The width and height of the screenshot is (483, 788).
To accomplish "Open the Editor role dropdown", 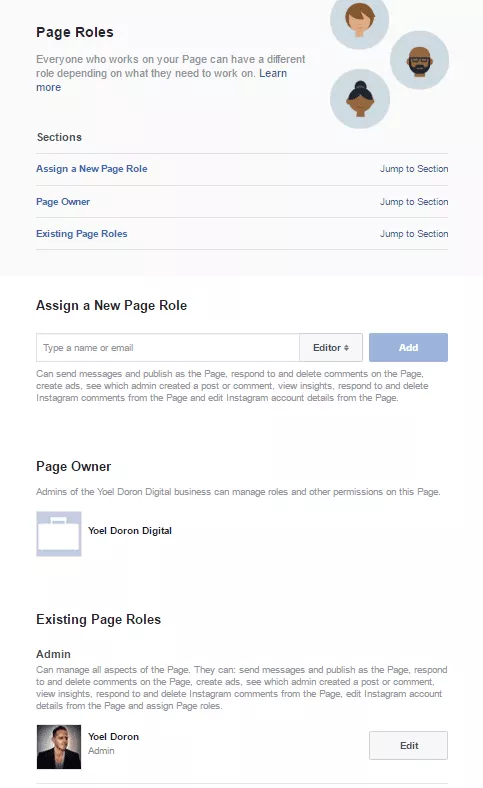I will pyautogui.click(x=331, y=348).
